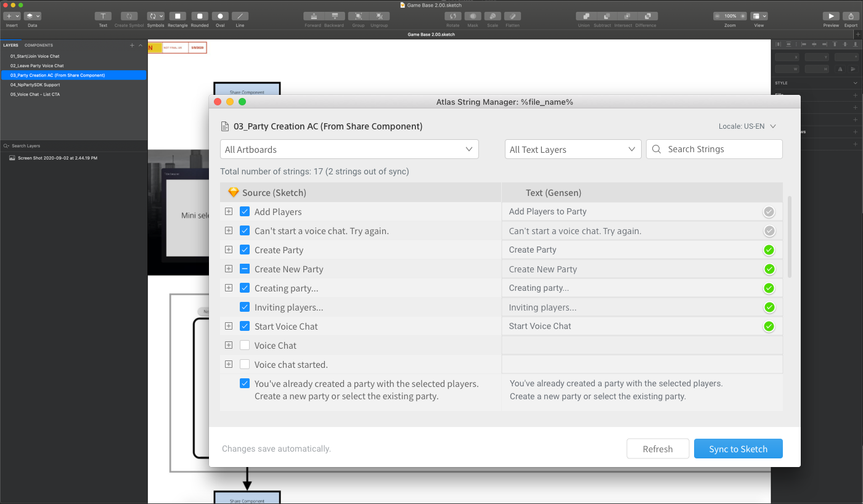Uncheck the Inviting players... checkbox
863x504 pixels.
(x=245, y=307)
